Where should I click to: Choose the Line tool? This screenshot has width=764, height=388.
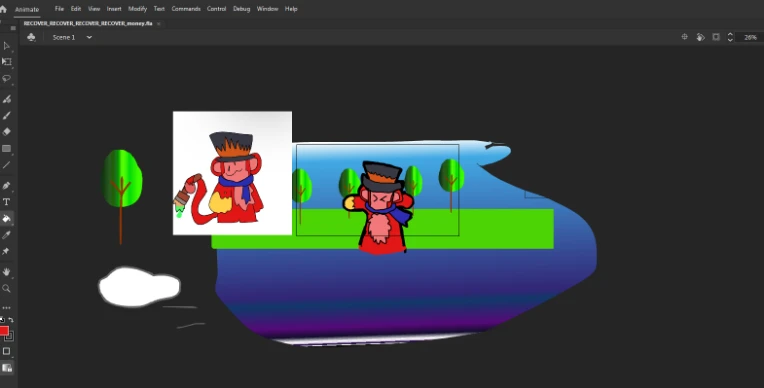pos(7,165)
